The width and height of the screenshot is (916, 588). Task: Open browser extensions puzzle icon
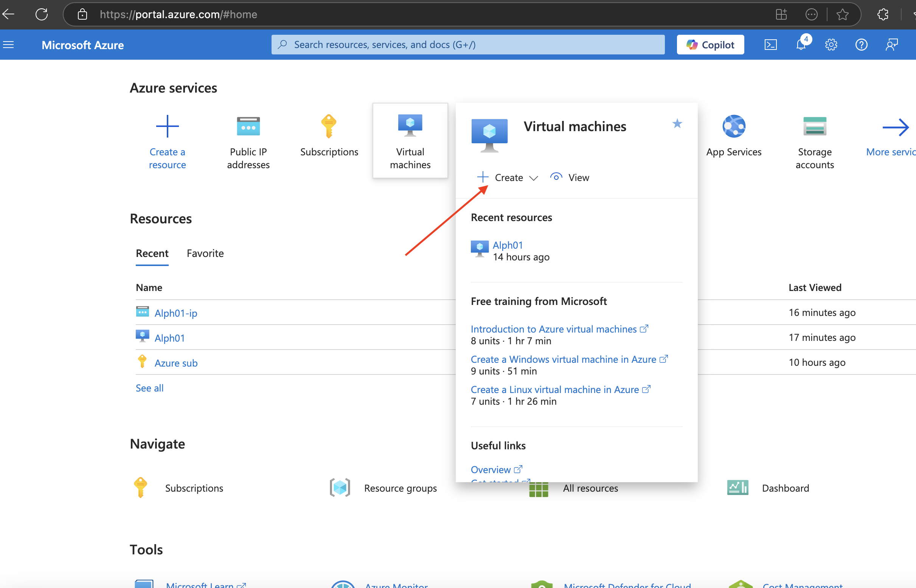[x=883, y=14]
